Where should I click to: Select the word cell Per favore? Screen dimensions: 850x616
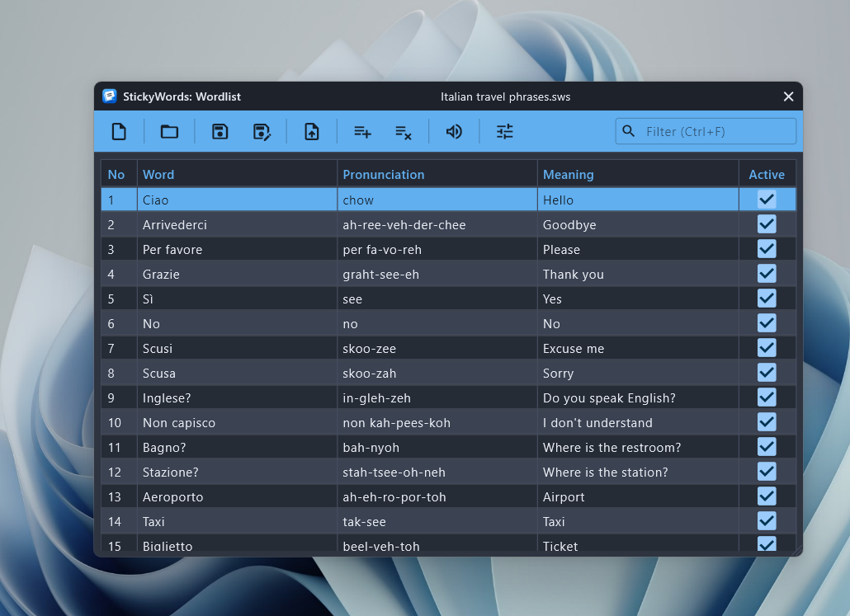(237, 250)
